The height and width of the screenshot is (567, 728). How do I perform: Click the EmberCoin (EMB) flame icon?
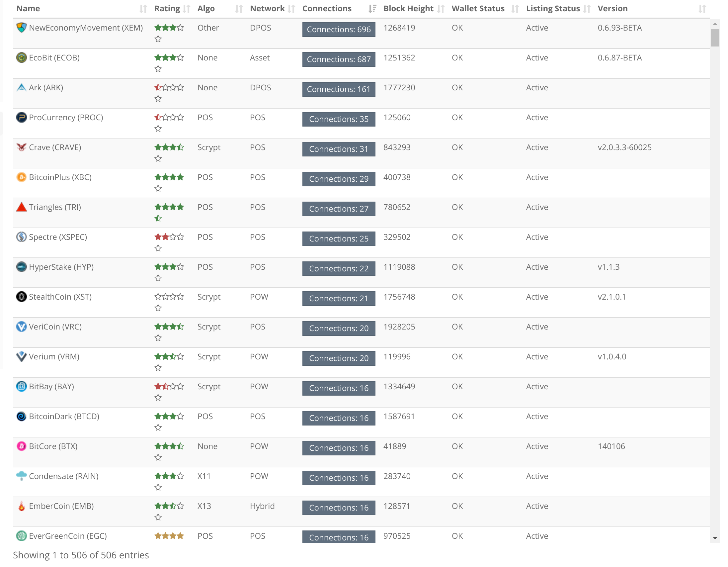point(21,506)
